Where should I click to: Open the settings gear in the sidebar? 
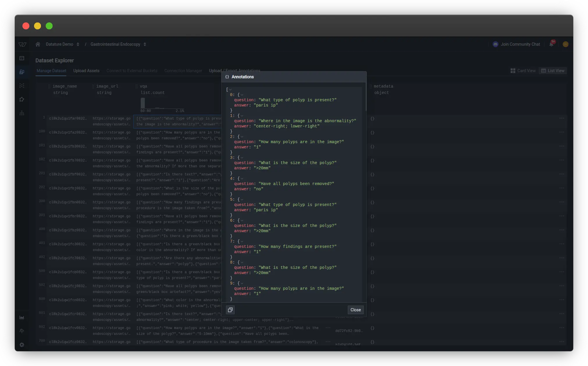[22, 345]
